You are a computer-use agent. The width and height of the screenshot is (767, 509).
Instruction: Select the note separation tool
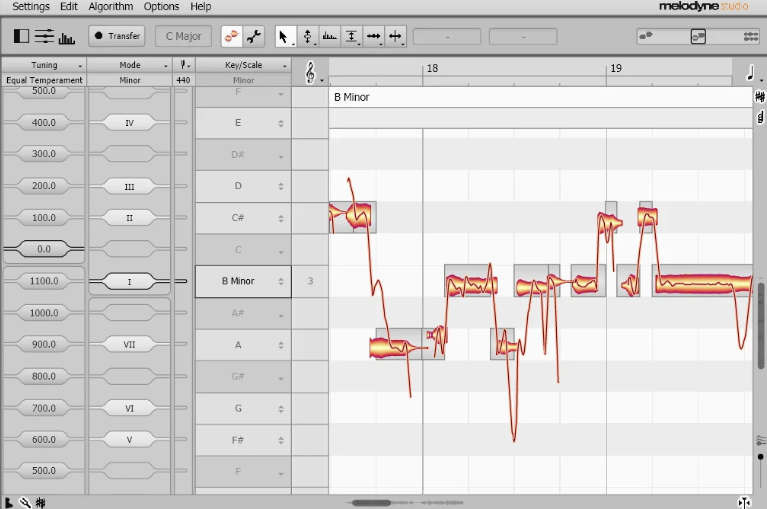(395, 36)
